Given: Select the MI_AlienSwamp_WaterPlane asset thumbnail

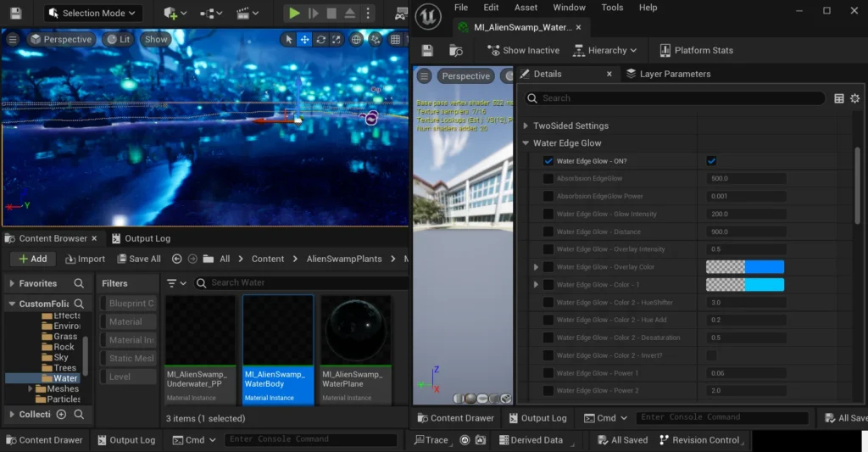Looking at the screenshot, I should [355, 330].
